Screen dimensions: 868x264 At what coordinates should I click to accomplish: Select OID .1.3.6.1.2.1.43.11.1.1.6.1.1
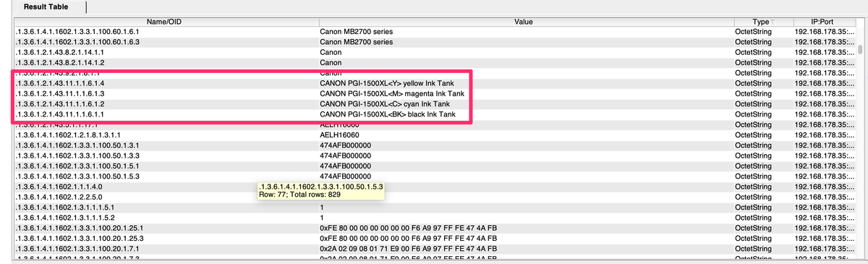(60, 114)
